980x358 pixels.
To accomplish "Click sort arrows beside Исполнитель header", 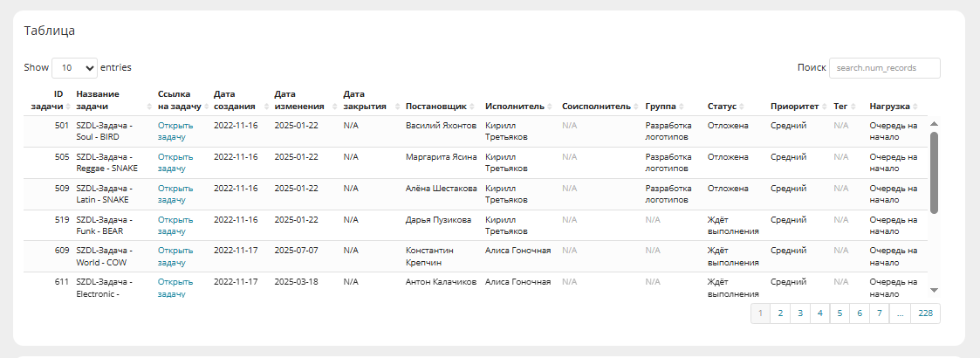I will click(x=550, y=107).
